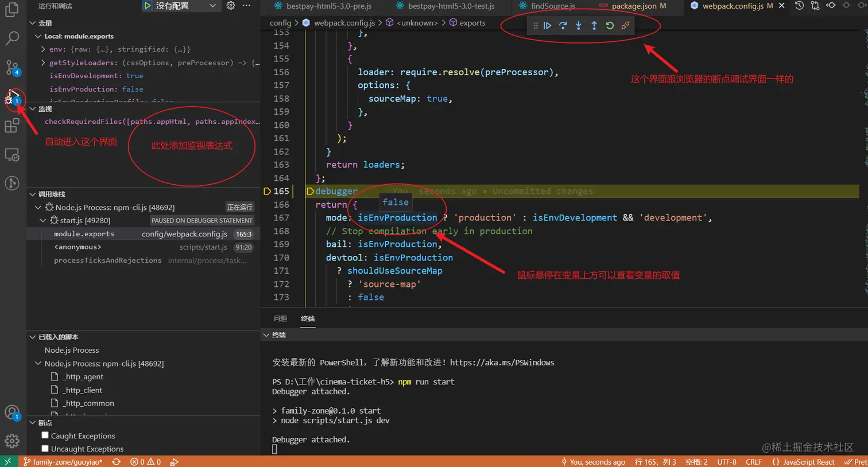
Task: Open the Manage gear in activity bar
Action: (x=12, y=441)
